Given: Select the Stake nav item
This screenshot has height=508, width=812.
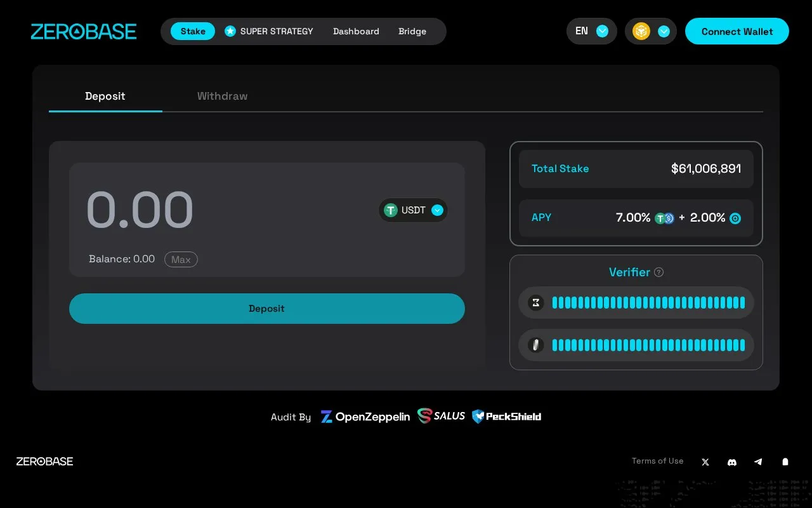Looking at the screenshot, I should click(x=193, y=31).
